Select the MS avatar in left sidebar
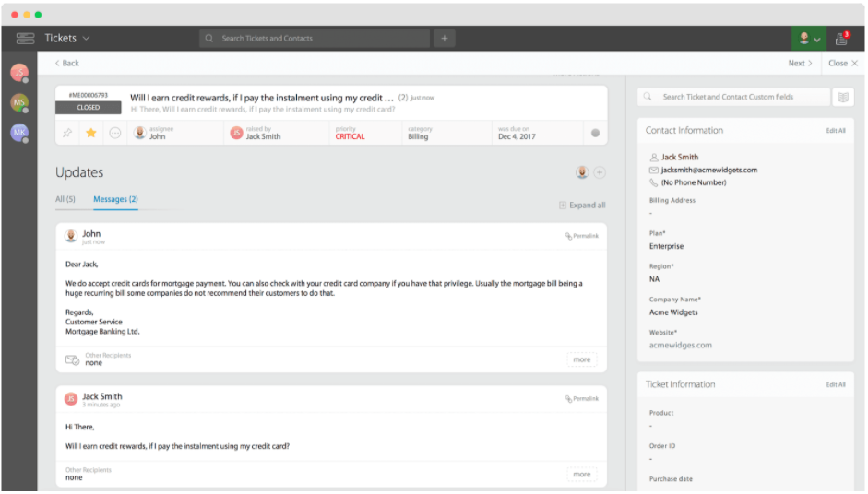Screen dimensions: 868x494 point(19,102)
